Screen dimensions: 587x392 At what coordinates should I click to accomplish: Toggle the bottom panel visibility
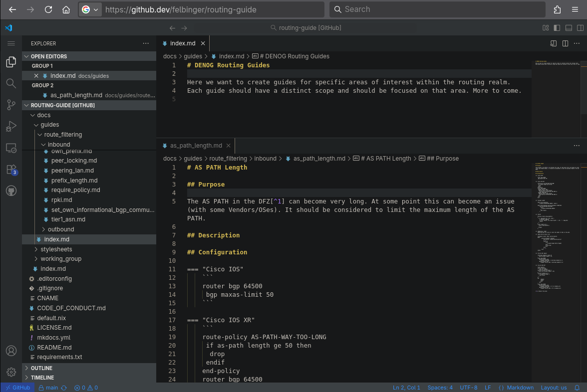tap(568, 27)
